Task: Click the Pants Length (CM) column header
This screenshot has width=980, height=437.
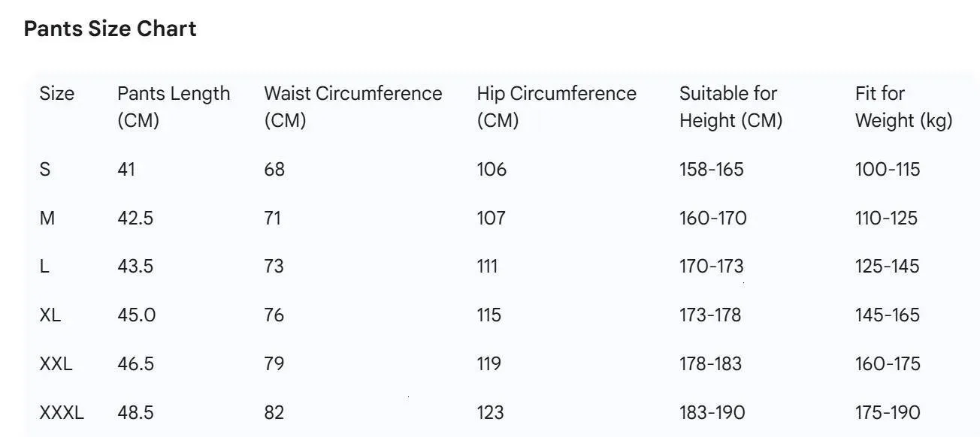Action: tap(174, 107)
